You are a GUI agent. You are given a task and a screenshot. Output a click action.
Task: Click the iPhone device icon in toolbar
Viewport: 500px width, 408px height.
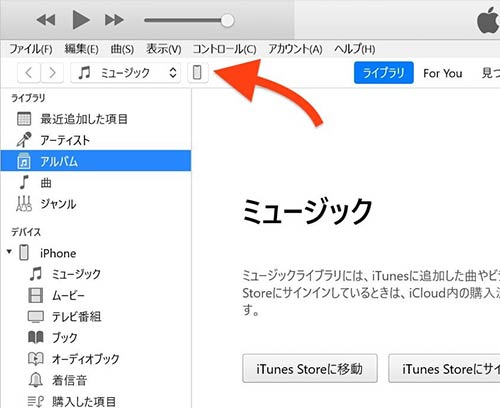[197, 72]
